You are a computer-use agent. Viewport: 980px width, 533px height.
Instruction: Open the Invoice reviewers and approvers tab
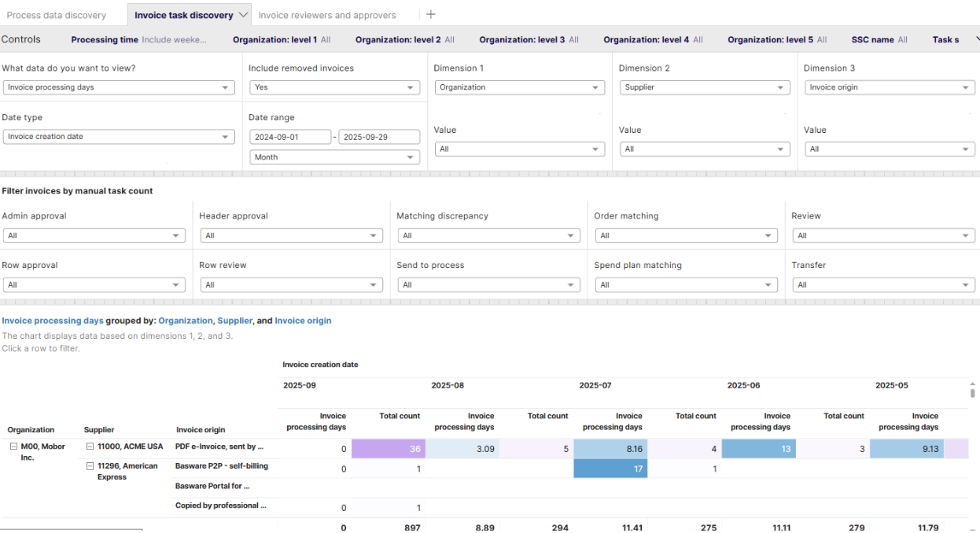326,14
